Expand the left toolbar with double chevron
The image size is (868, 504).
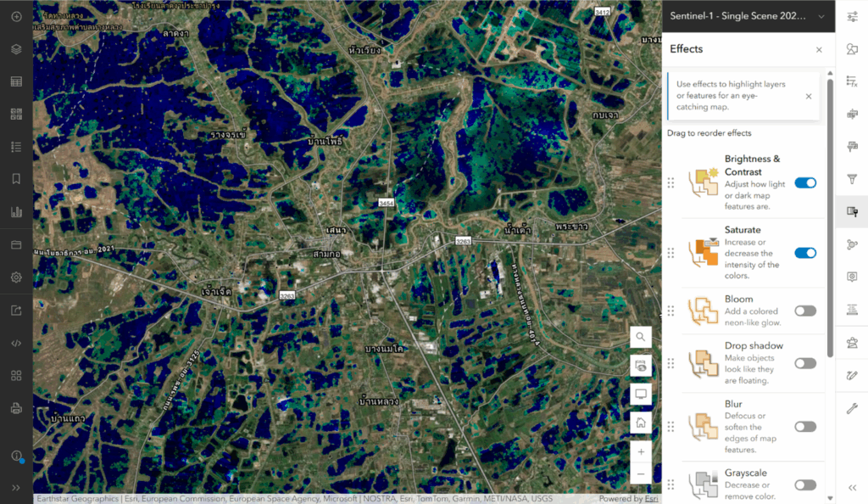[16, 487]
